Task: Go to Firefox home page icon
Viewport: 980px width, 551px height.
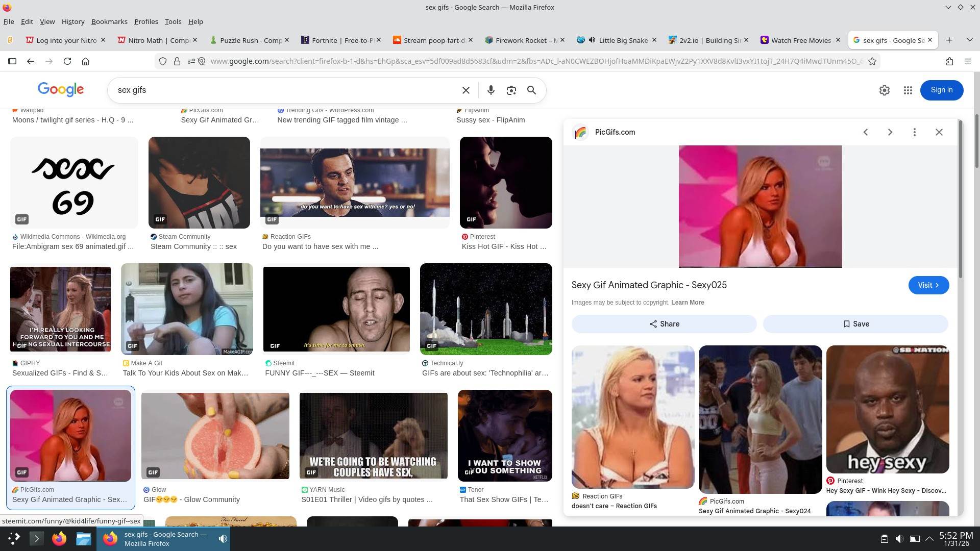Action: [x=85, y=61]
